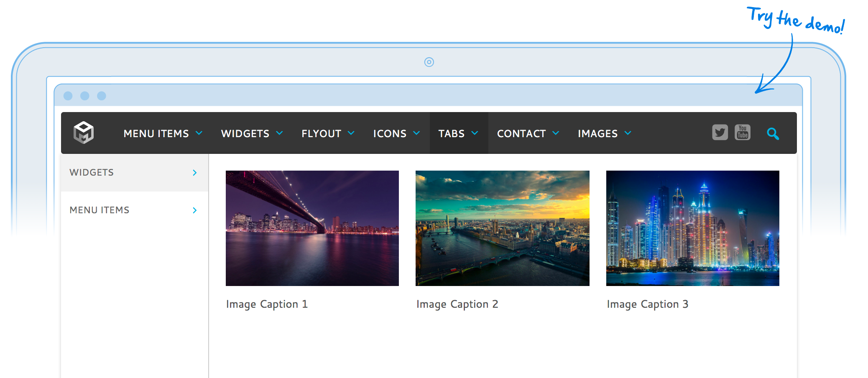Click the search magnifier icon
868x378 pixels.
tap(773, 133)
